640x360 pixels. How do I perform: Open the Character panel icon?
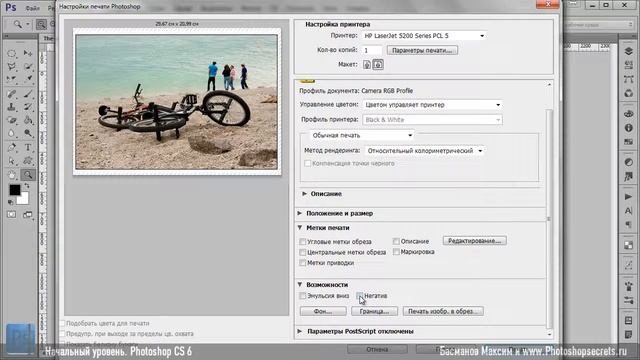629,211
